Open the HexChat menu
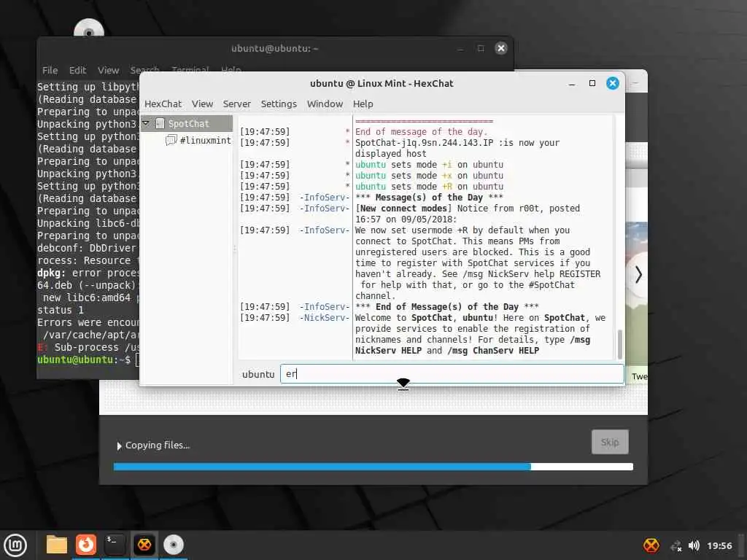This screenshot has width=747, height=560. [x=163, y=104]
